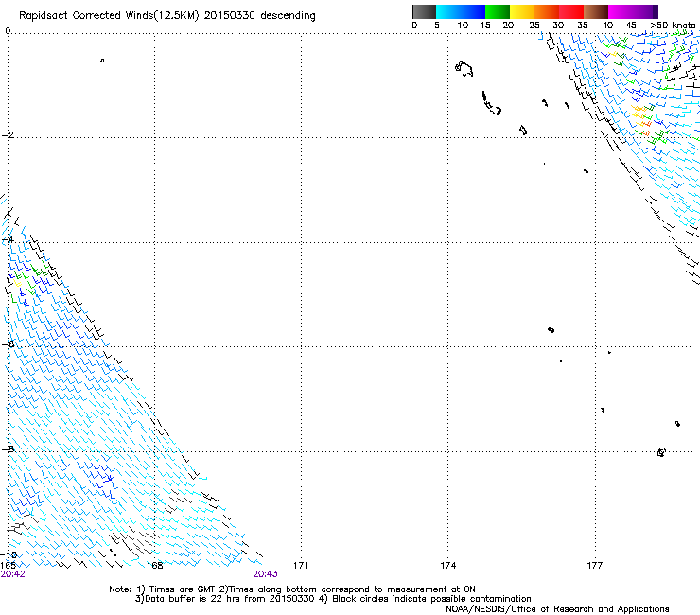Image resolution: width=700 pixels, height=615 pixels.
Task: Click the '20' legend scale label
Action: tap(508, 26)
